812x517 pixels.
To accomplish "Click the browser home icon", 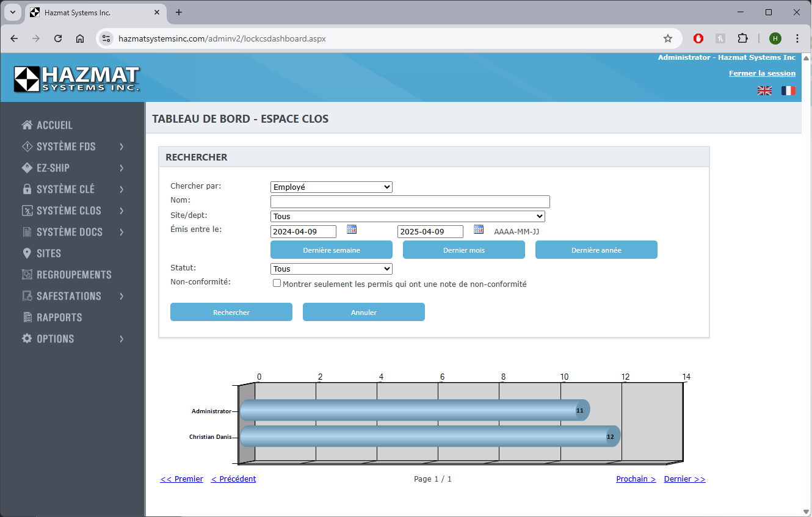I will [x=80, y=38].
